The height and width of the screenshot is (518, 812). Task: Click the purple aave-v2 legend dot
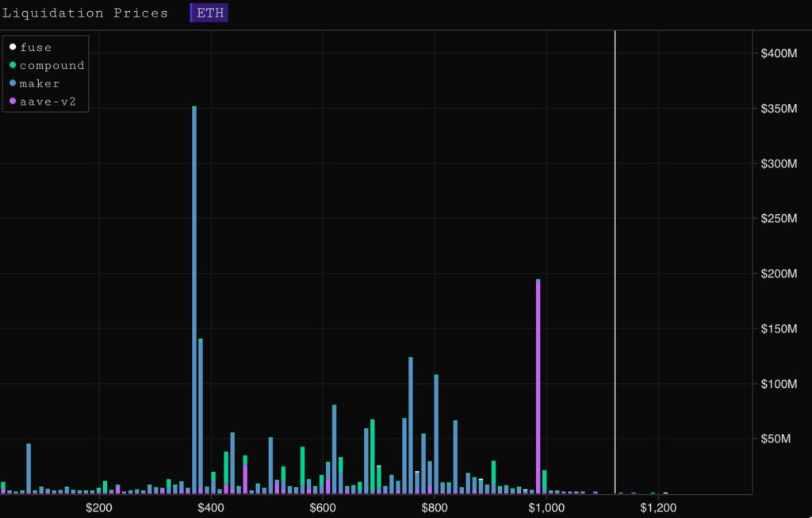click(x=13, y=101)
